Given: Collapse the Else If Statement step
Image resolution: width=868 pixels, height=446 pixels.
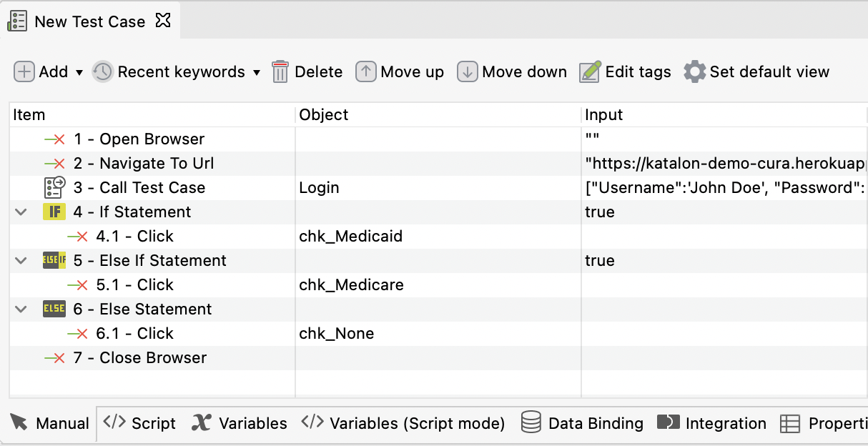Looking at the screenshot, I should [21, 261].
